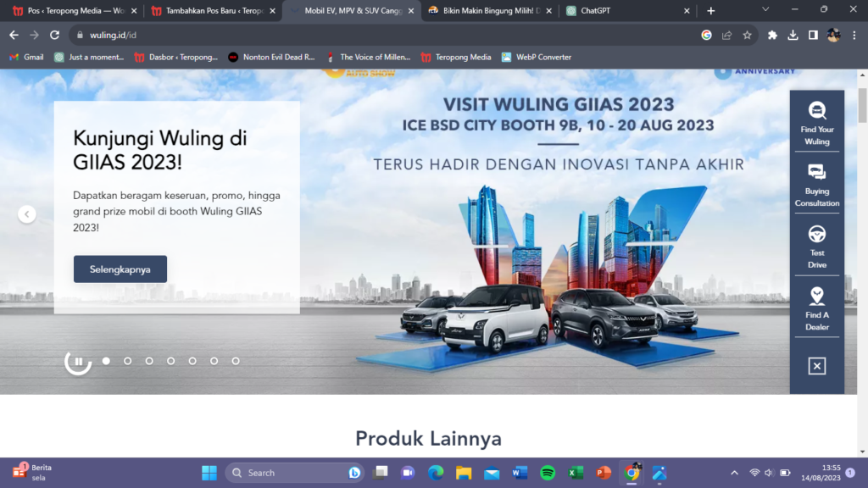Open Microsoft Edge from taskbar
This screenshot has width=868, height=488.
tap(436, 473)
